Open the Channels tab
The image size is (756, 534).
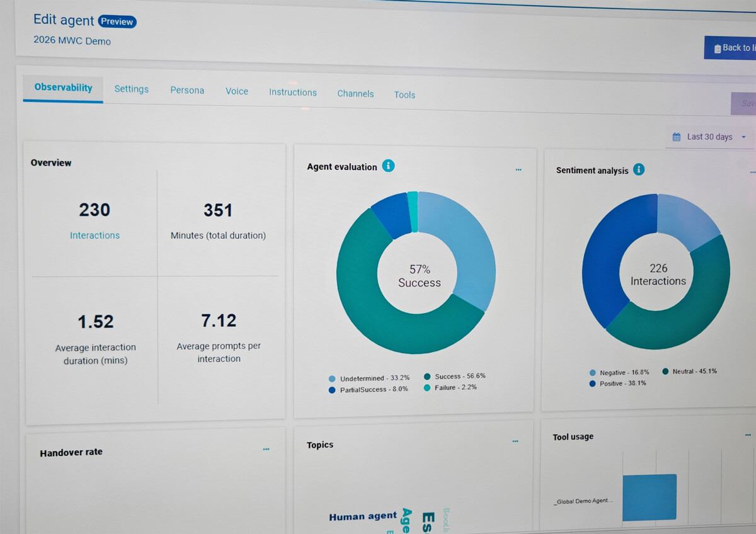(x=355, y=94)
